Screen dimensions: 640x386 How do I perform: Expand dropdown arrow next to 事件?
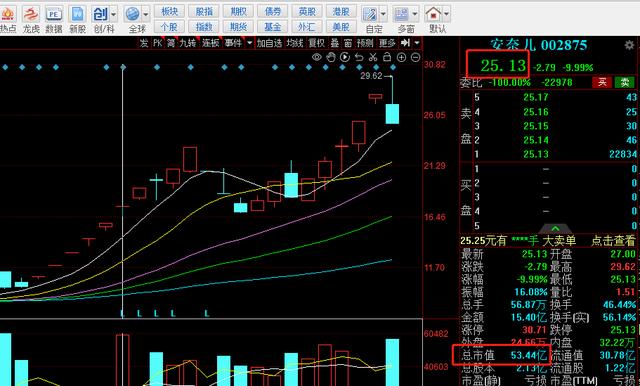[249, 43]
